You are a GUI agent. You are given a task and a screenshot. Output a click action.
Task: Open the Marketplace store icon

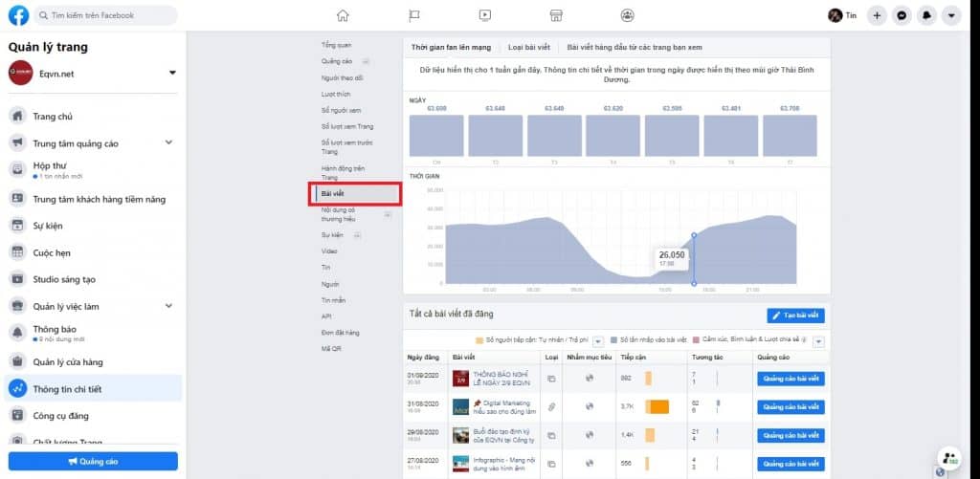556,15
